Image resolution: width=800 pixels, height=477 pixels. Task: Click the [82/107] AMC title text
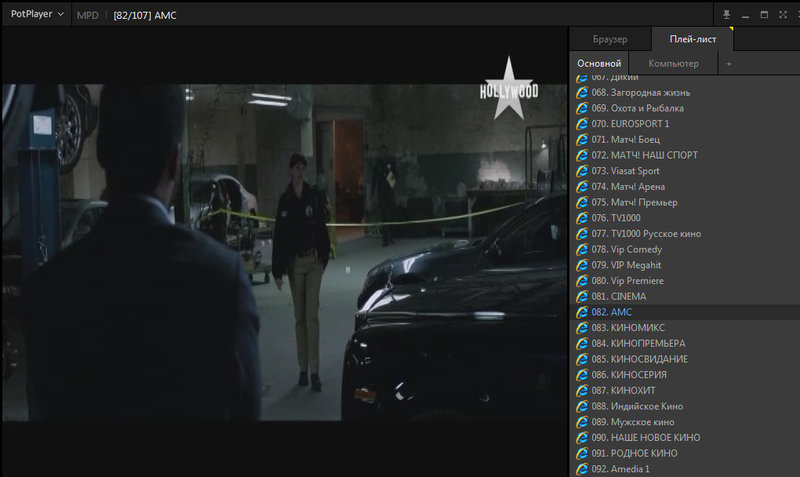(145, 15)
